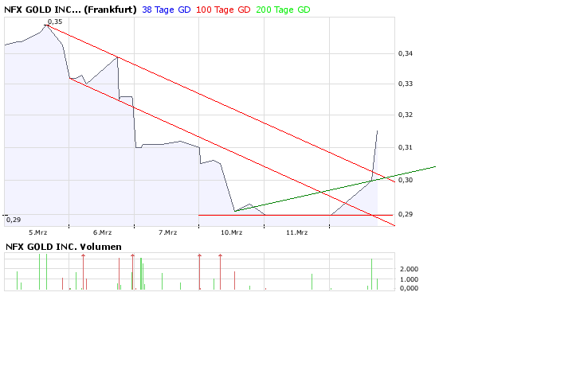The width and height of the screenshot is (588, 378).
Task: Click the right-axis 0,29 price label
Action: 406,214
